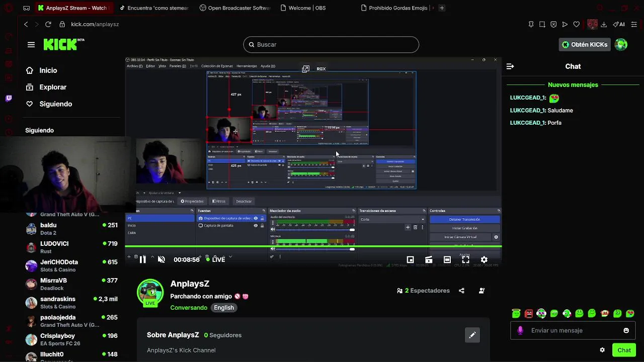Viewport: 644px width, 362px height.
Task: Open the emoji picker in chat box
Action: click(626, 330)
